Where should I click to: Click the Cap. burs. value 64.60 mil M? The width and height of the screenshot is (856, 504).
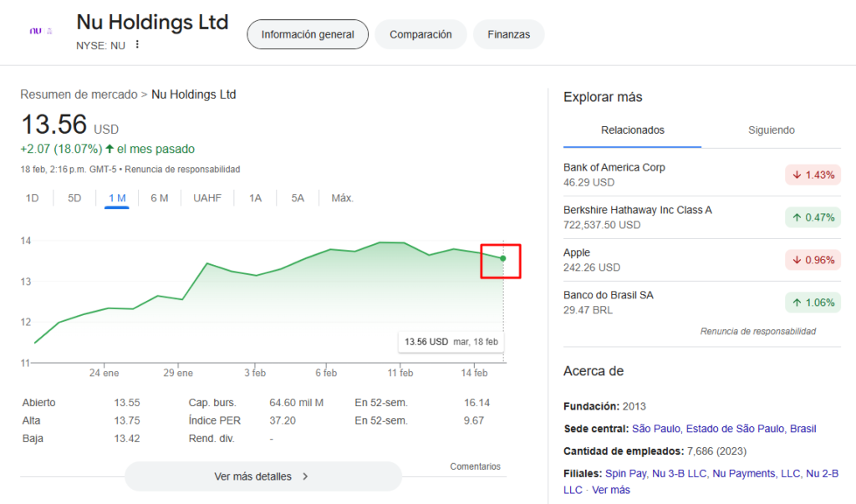297,403
